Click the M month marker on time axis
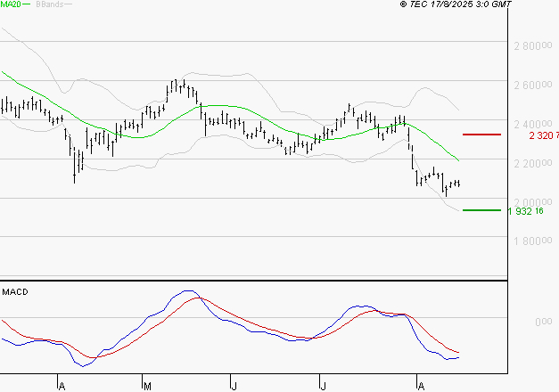The width and height of the screenshot is (559, 392). click(x=146, y=385)
